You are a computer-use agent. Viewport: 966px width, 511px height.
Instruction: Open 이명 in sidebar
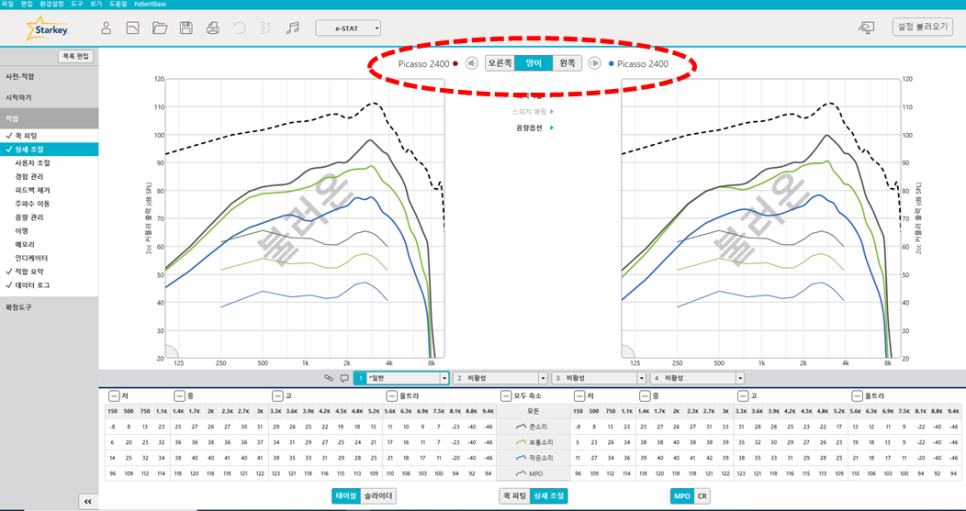[22, 231]
